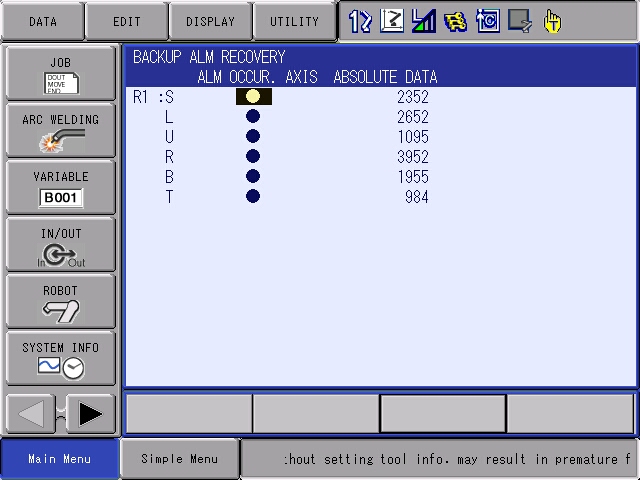Click the gray page edit status icon
The image size is (640, 480).
[x=520, y=21]
